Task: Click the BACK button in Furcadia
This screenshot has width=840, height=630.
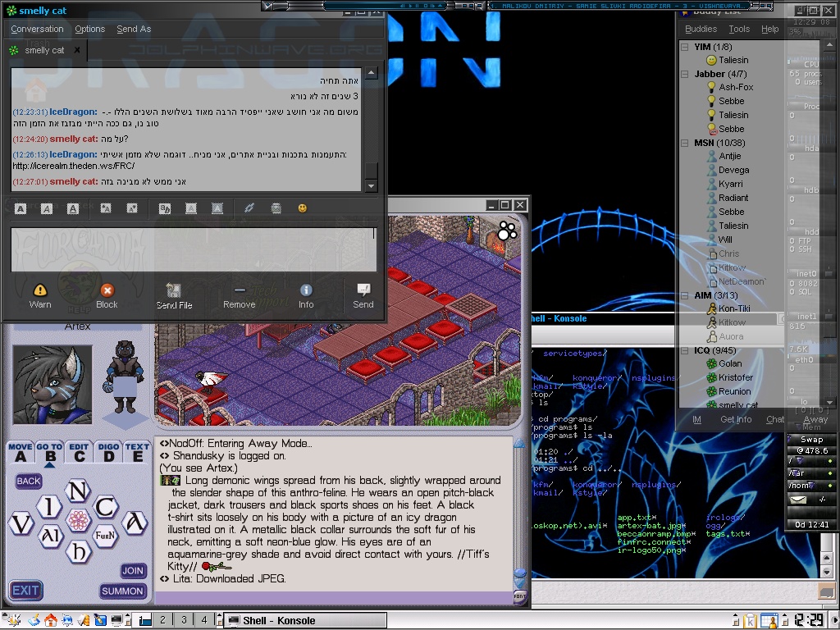Action: [x=29, y=481]
